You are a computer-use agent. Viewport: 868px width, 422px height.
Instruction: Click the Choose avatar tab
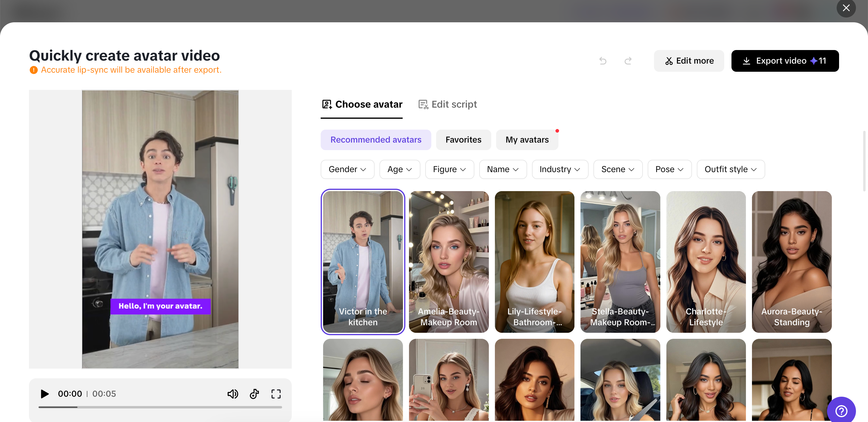(362, 104)
